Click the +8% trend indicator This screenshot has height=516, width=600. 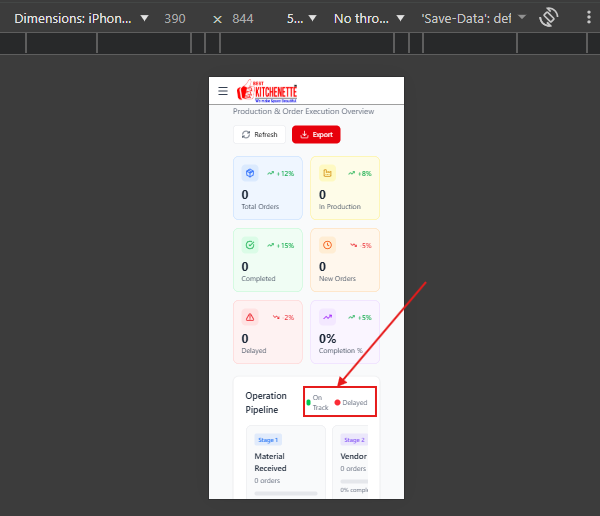coord(360,173)
